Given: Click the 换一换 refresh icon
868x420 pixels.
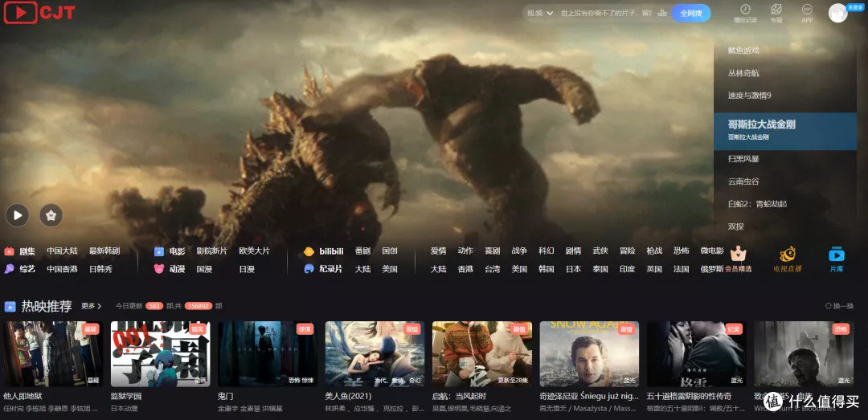Looking at the screenshot, I should pyautogui.click(x=829, y=306).
